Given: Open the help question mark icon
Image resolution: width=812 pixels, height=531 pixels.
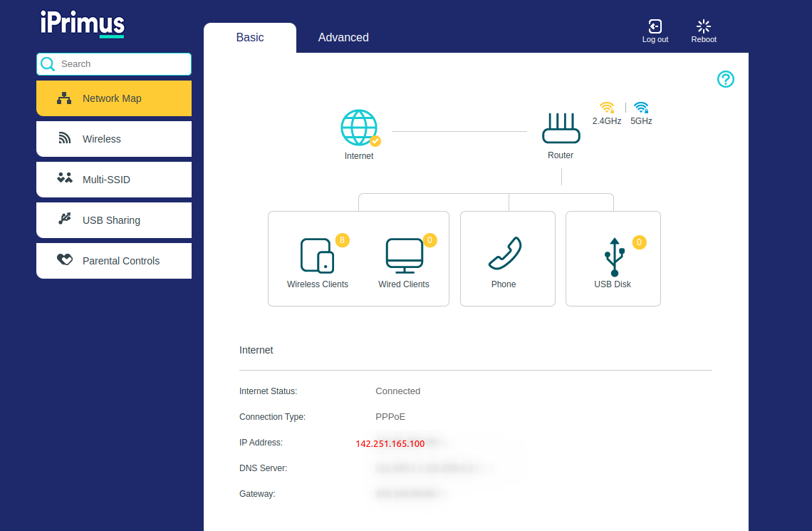Looking at the screenshot, I should 725,79.
